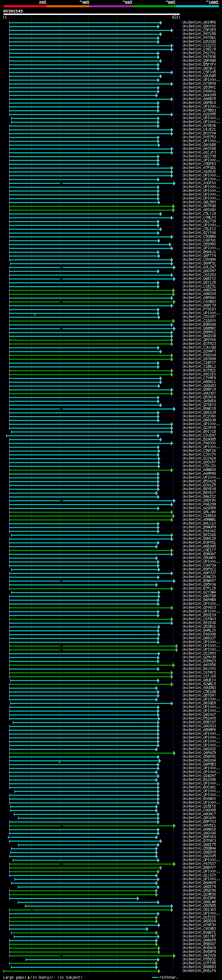Select hit label UniRef100_A5DNI1
The height and width of the screenshot is (980, 222).
point(199,382)
